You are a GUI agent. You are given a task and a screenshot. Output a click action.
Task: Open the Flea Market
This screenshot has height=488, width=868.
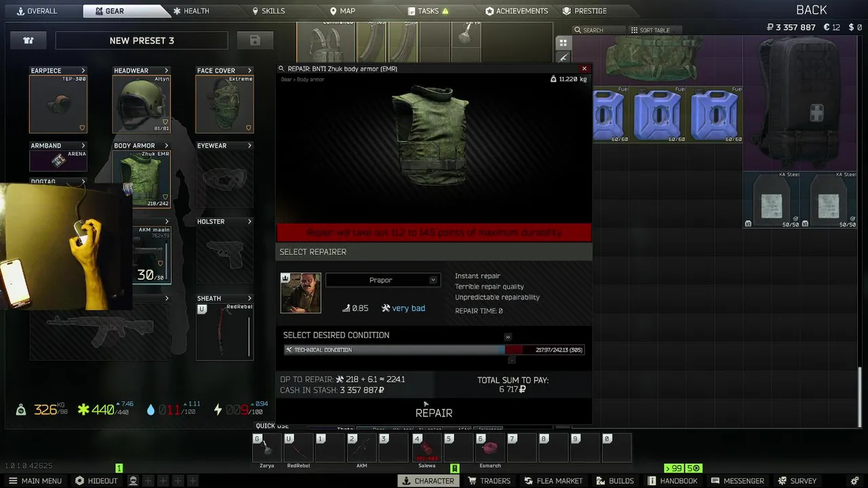553,481
